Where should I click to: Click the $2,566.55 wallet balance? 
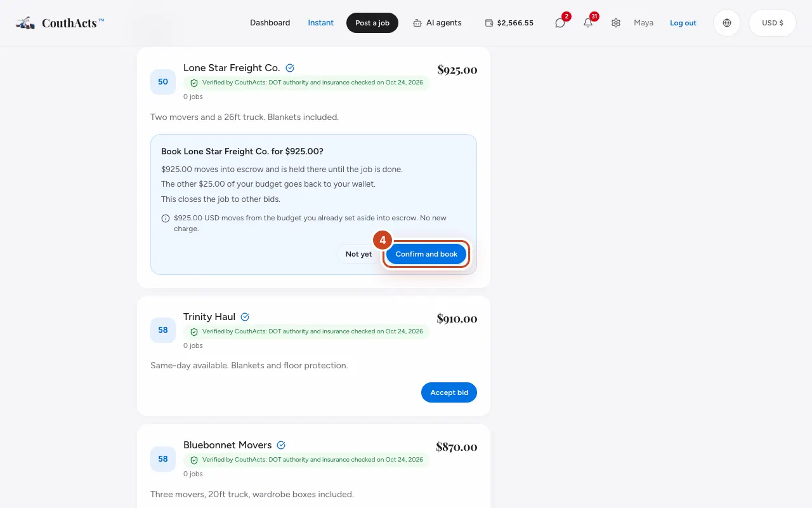click(x=515, y=23)
